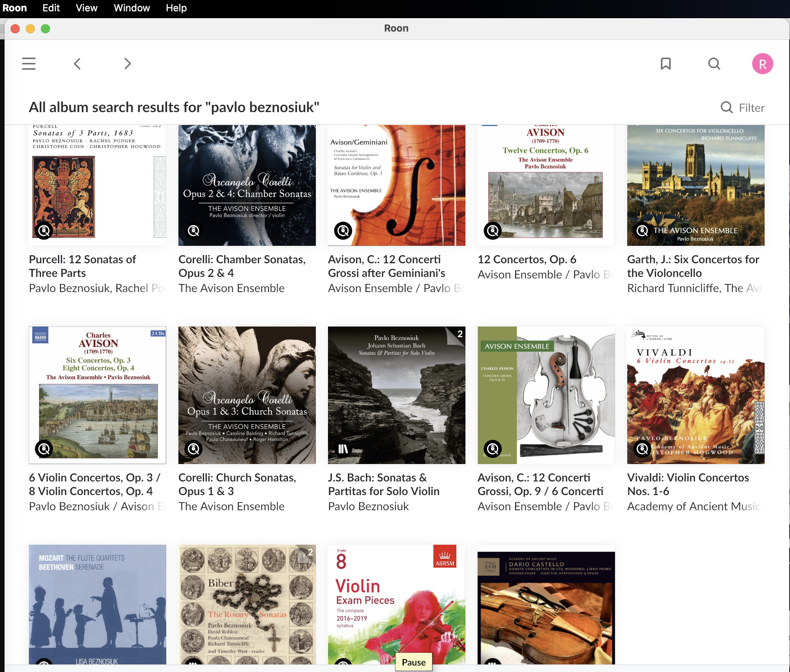
Task: Open Purcell Sonatas of 3 Parts album cover
Action: click(x=97, y=185)
